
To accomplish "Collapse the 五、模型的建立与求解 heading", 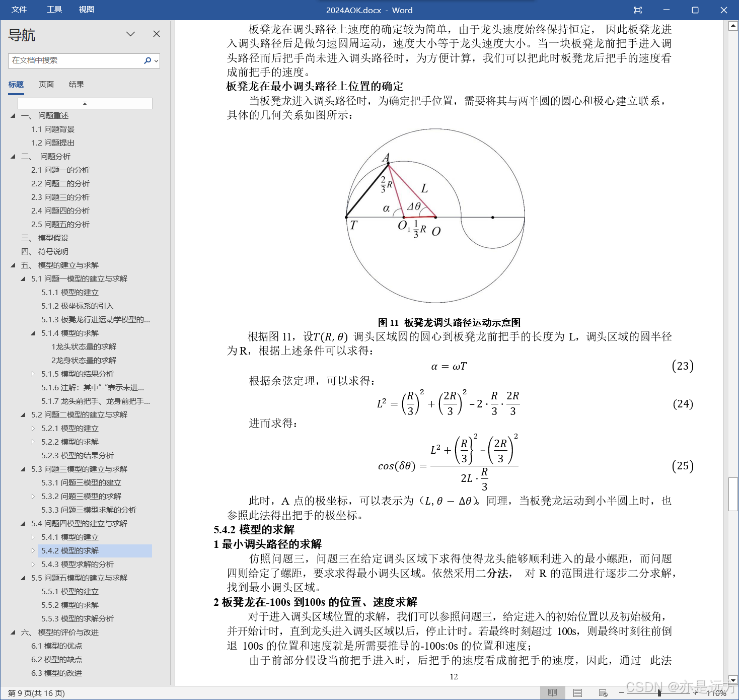I will (13, 265).
